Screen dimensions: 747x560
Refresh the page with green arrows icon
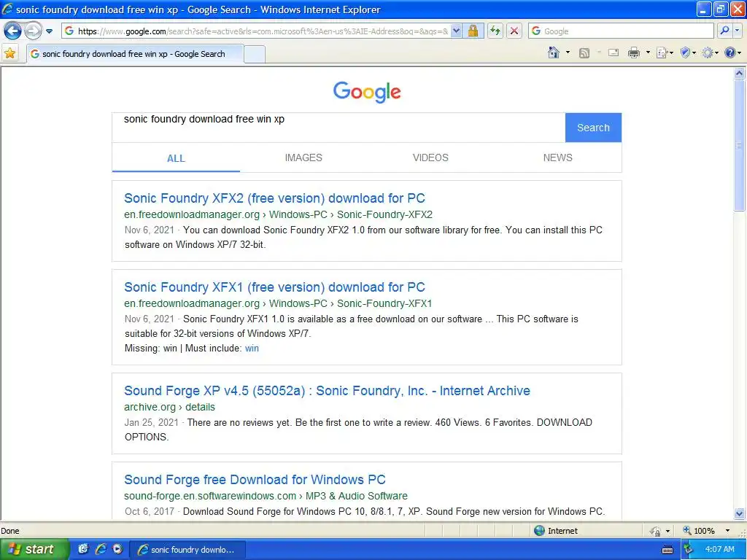[x=495, y=31]
